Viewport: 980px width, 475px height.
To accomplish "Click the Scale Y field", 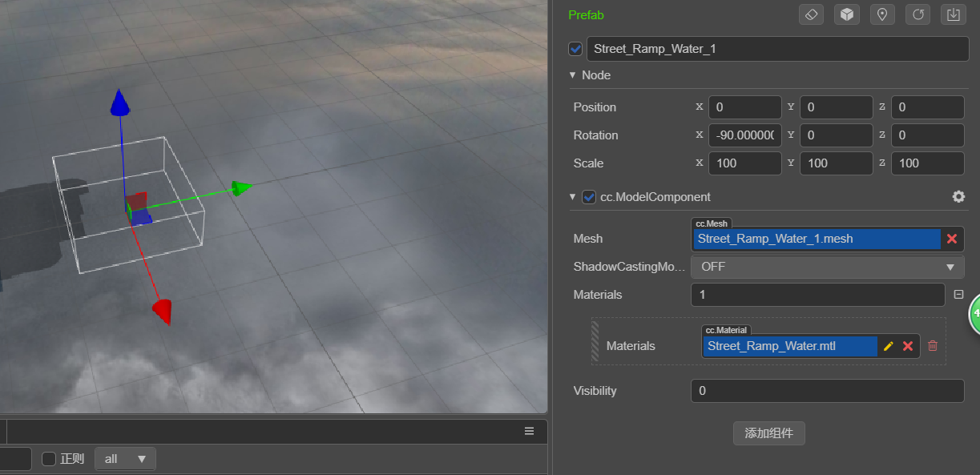I will click(836, 163).
